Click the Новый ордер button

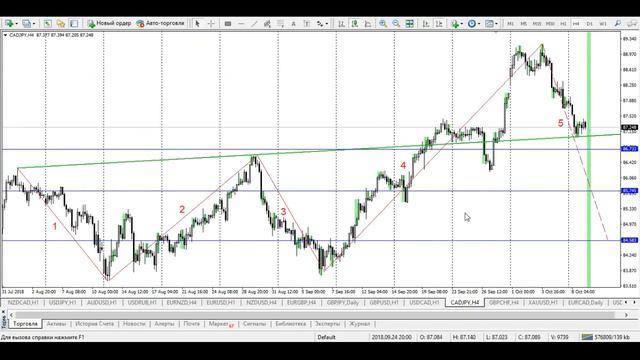coord(109,23)
